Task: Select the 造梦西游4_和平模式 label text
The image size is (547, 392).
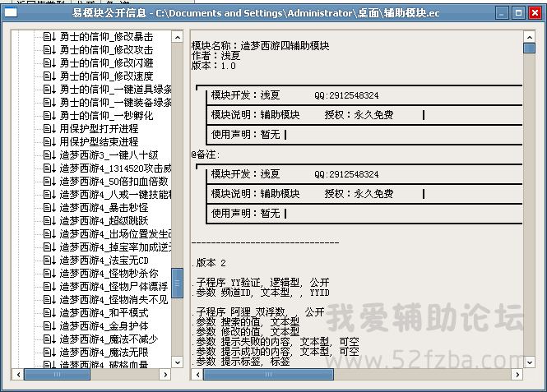Action: (104, 312)
